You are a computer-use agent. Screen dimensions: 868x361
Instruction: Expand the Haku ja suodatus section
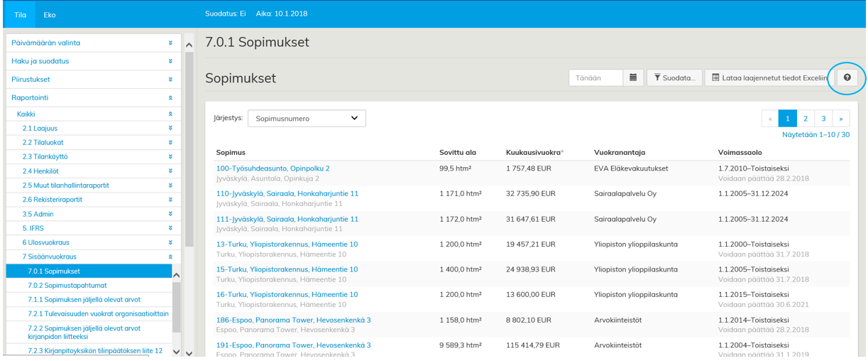click(x=92, y=61)
